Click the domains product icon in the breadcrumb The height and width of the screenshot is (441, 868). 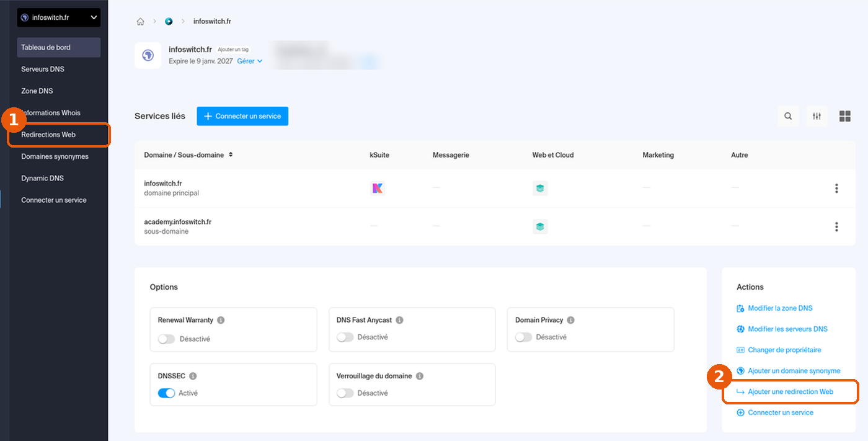point(169,22)
